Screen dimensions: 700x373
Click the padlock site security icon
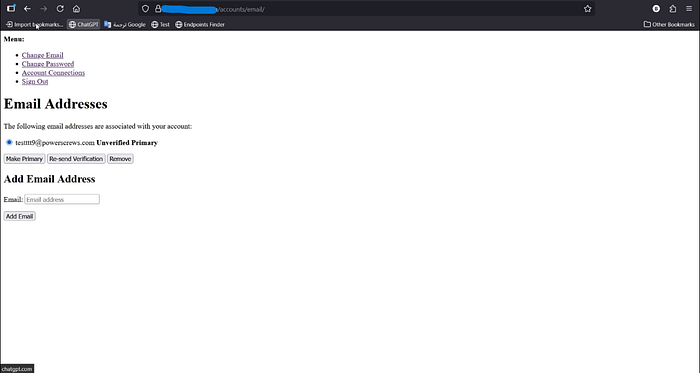158,9
